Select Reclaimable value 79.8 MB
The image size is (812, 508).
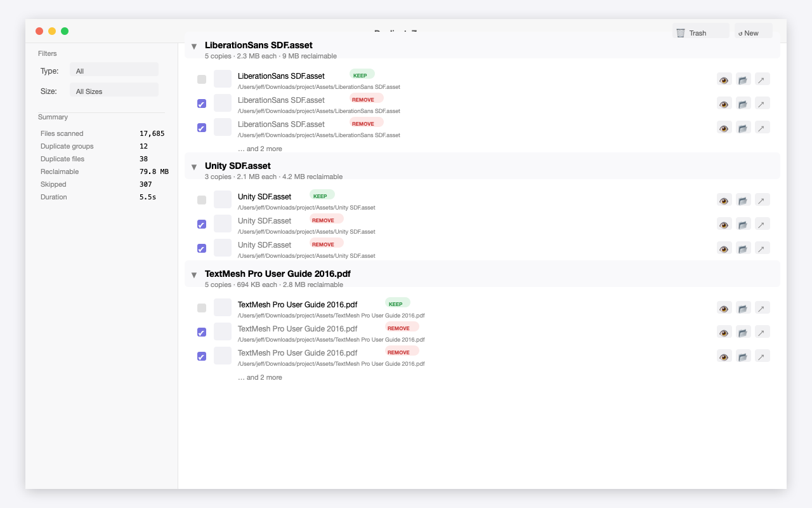154,171
